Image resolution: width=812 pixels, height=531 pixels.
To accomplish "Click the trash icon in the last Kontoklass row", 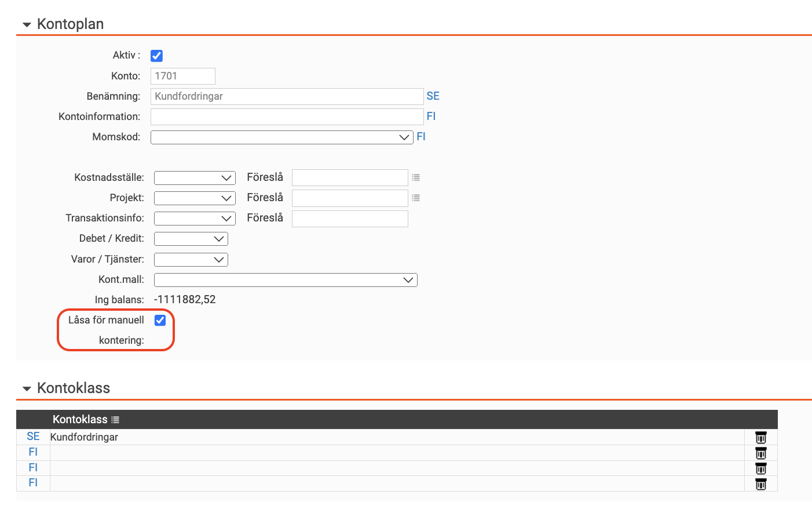I will point(760,484).
